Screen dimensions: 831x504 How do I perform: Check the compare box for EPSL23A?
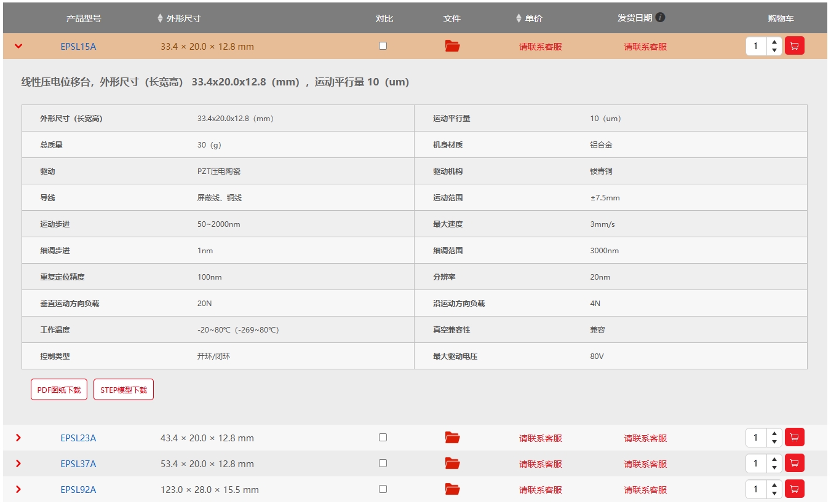(x=383, y=438)
